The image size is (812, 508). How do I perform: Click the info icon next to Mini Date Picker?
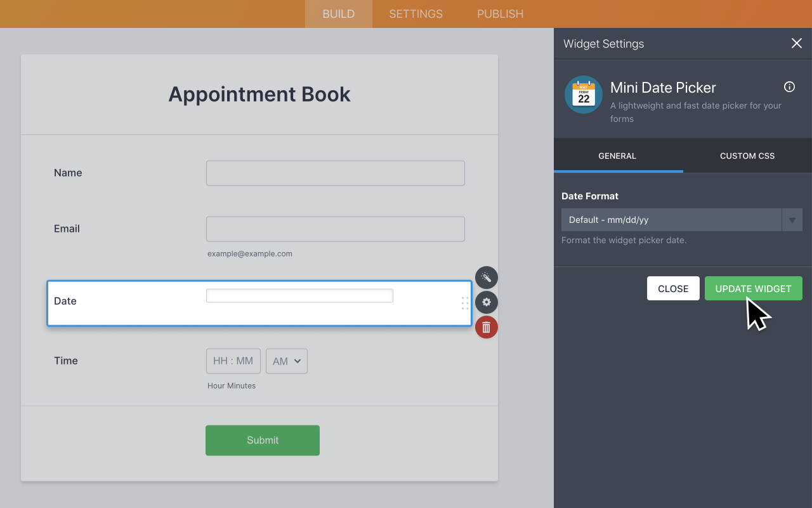click(789, 86)
